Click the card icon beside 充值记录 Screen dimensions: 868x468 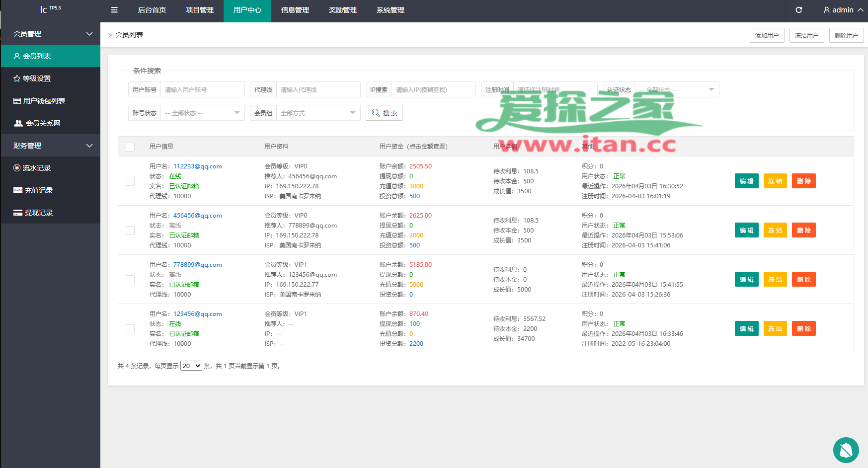click(x=18, y=190)
